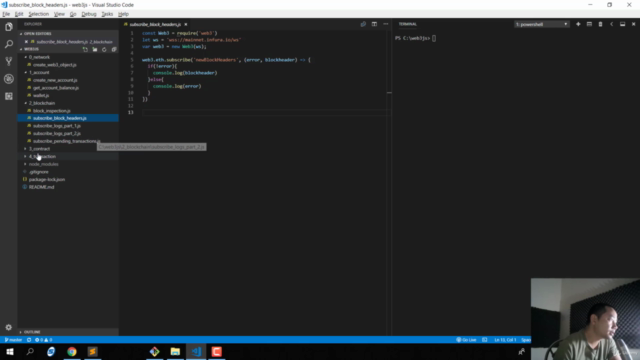Kill the terminal with trash icon
Image resolution: width=640 pixels, height=360 pixels.
coord(600,24)
